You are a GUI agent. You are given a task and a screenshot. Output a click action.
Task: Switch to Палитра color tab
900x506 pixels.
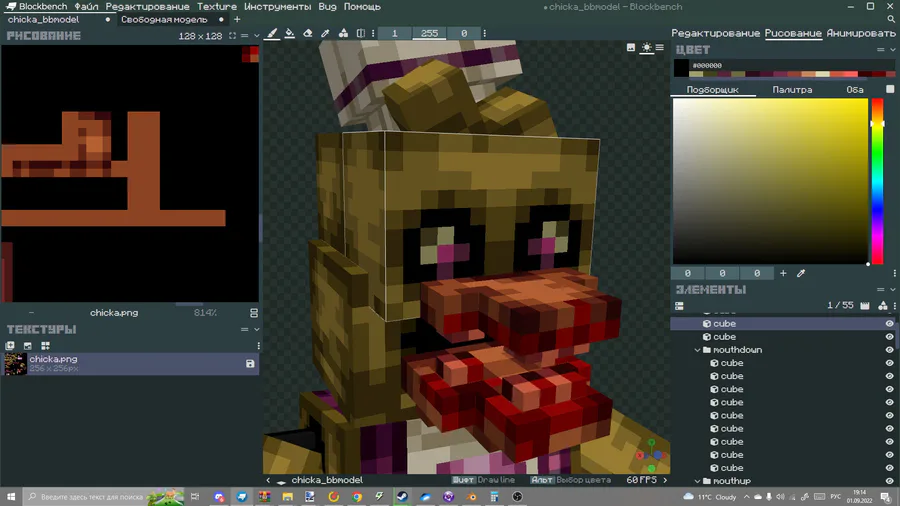792,89
